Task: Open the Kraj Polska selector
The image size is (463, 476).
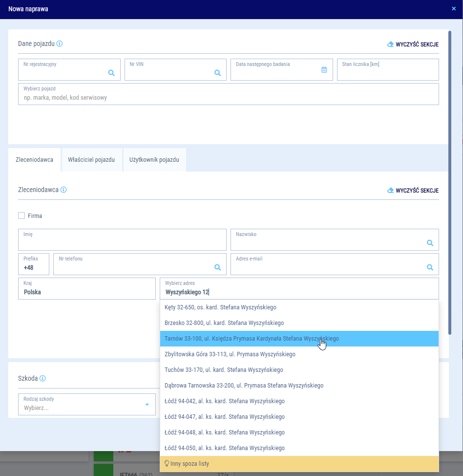Action: (86, 289)
